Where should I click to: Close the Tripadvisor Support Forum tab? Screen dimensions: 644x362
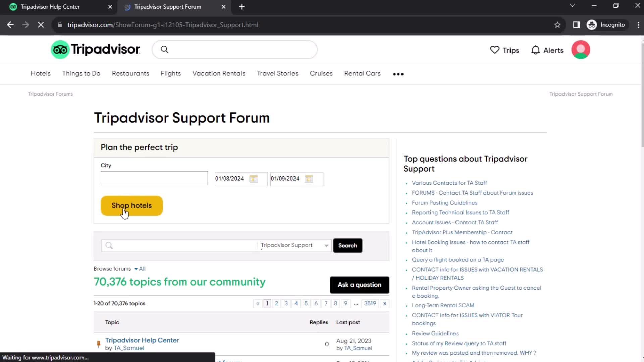(224, 7)
